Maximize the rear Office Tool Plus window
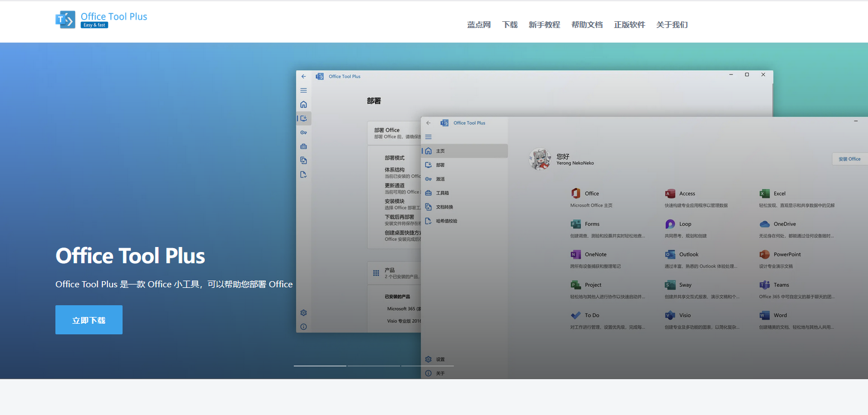The height and width of the screenshot is (415, 868). [x=747, y=74]
